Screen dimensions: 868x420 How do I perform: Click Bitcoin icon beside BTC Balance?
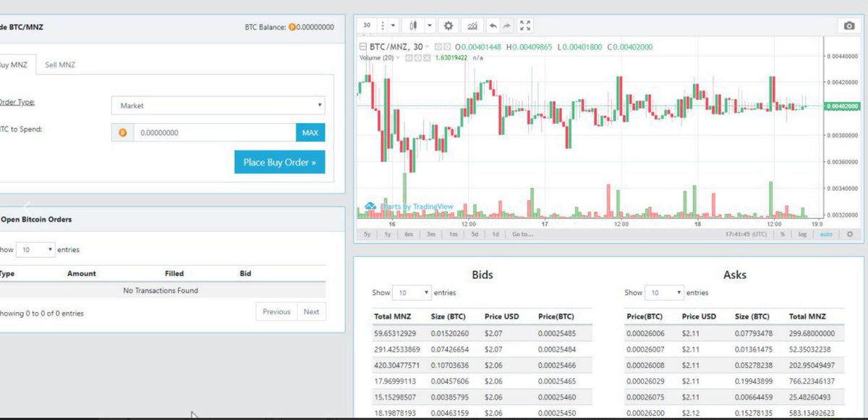click(293, 28)
